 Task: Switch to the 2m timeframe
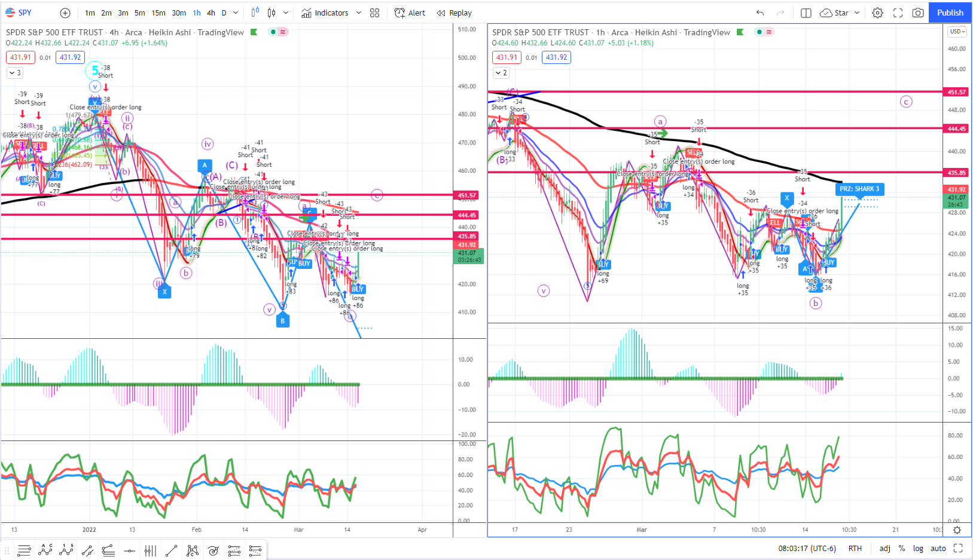[x=106, y=13]
